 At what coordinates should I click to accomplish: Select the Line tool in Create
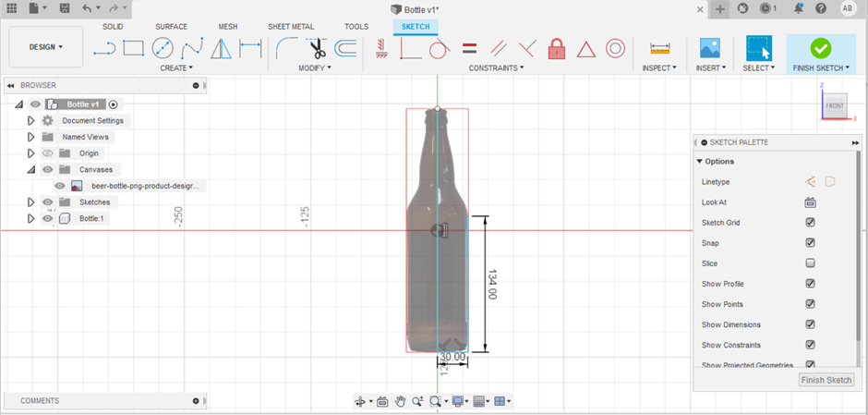(104, 49)
